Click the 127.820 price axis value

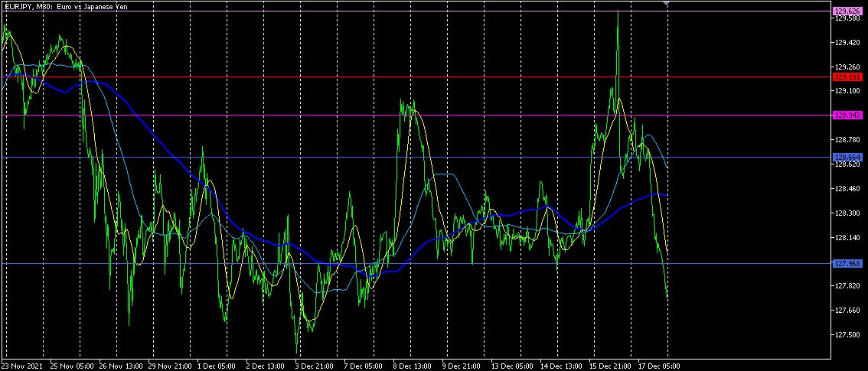[847, 286]
